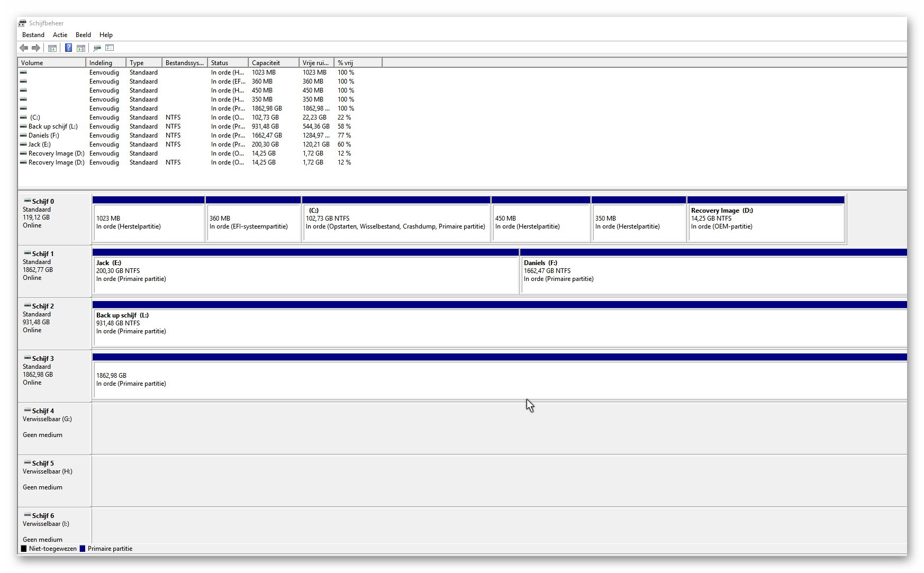Open the Actie menu
The image size is (924, 573).
pos(60,35)
